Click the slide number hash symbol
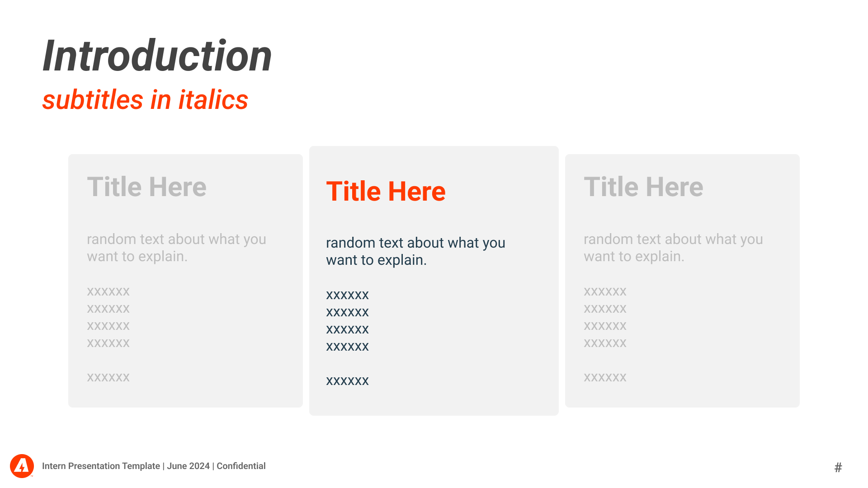 tap(838, 467)
